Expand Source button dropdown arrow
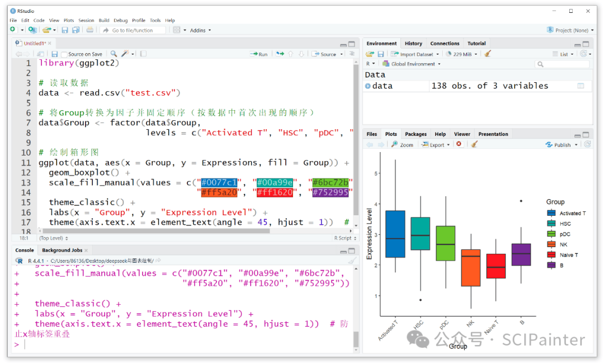604x364 pixels. pyautogui.click(x=342, y=54)
